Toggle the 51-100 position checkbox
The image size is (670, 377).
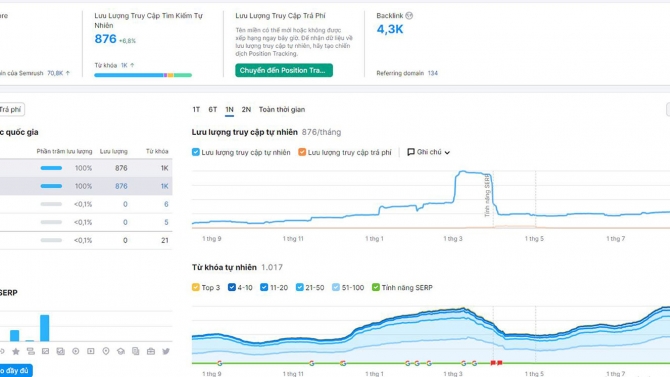(x=336, y=287)
